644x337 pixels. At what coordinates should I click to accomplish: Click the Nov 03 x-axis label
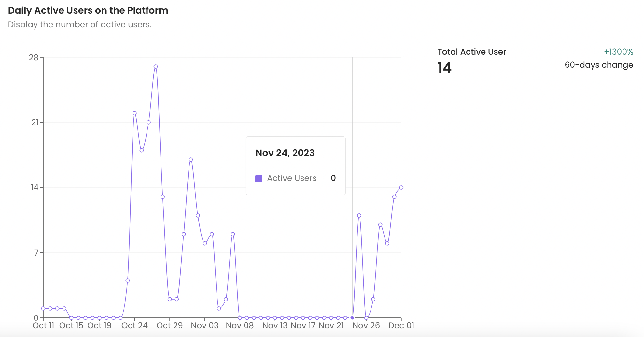pos(204,326)
